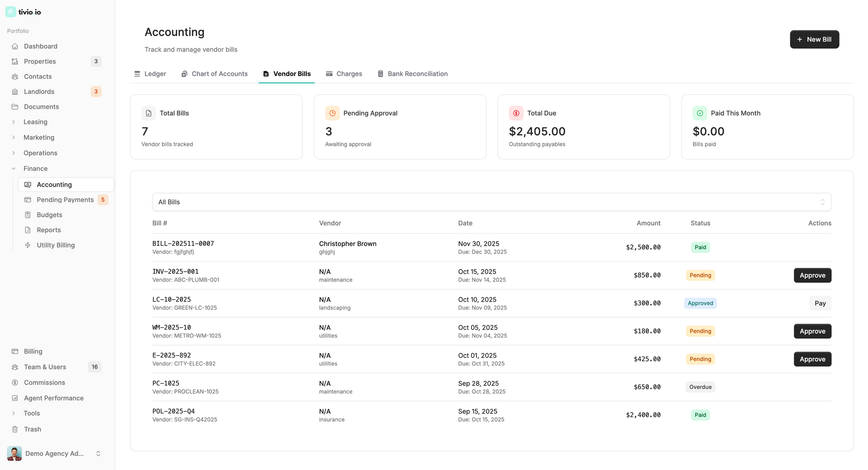Click the Pending Approval clock icon
The image size is (868, 470).
click(x=332, y=113)
